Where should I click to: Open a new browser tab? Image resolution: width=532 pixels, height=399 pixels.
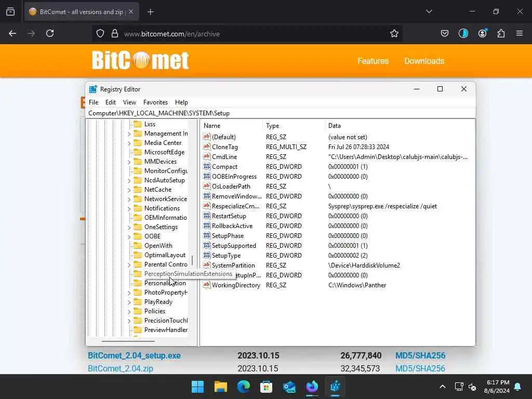click(151, 12)
